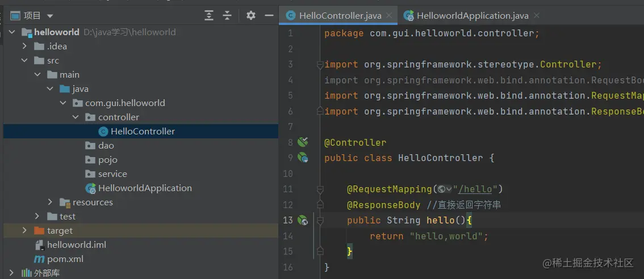
Task: Hide the project panel with minus icon
Action: (269, 15)
